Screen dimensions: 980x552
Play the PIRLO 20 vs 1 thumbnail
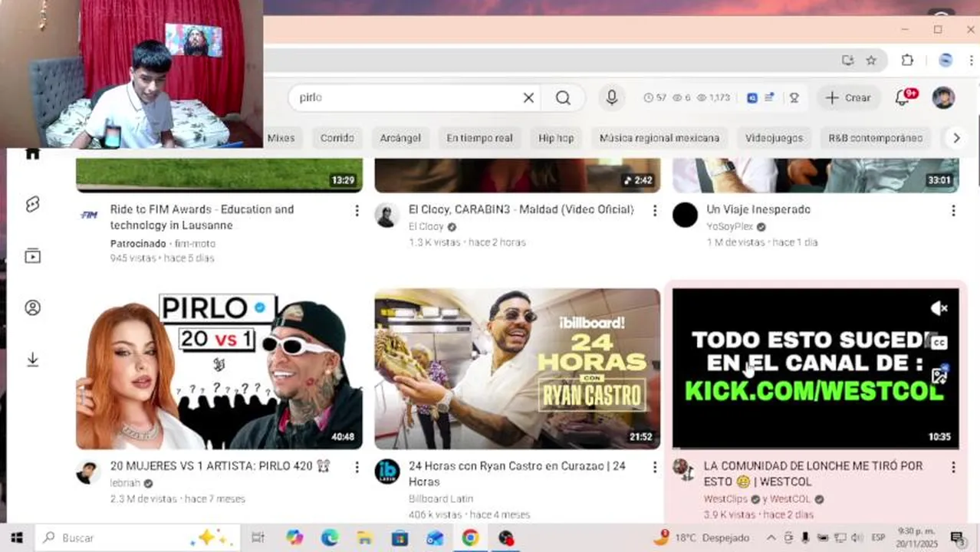(x=219, y=369)
